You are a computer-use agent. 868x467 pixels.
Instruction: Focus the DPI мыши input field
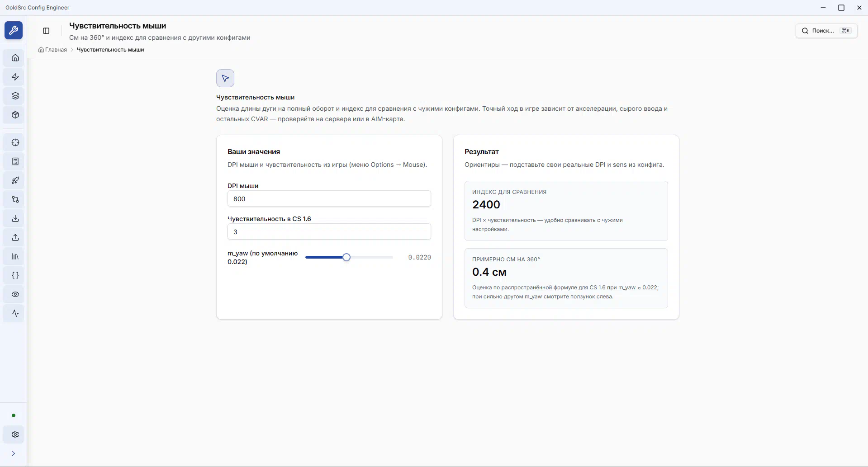(x=329, y=199)
